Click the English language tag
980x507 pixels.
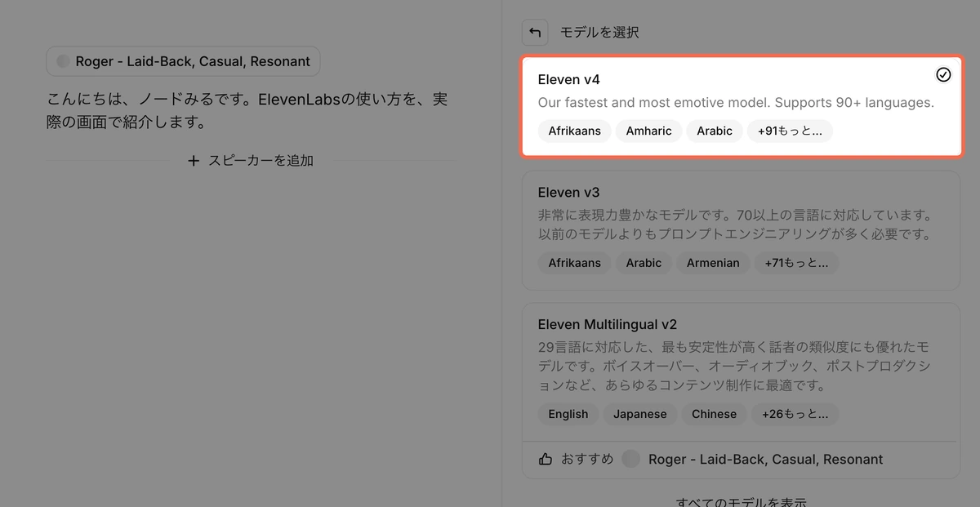tap(568, 414)
